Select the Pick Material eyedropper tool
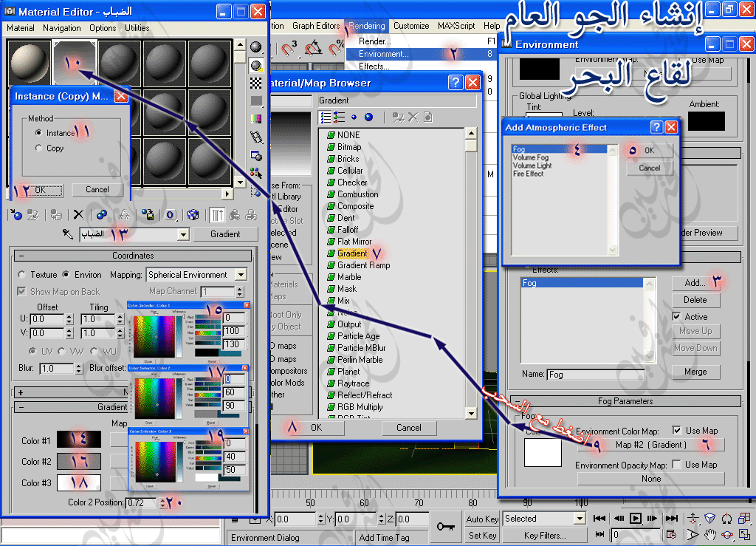 tap(67, 234)
